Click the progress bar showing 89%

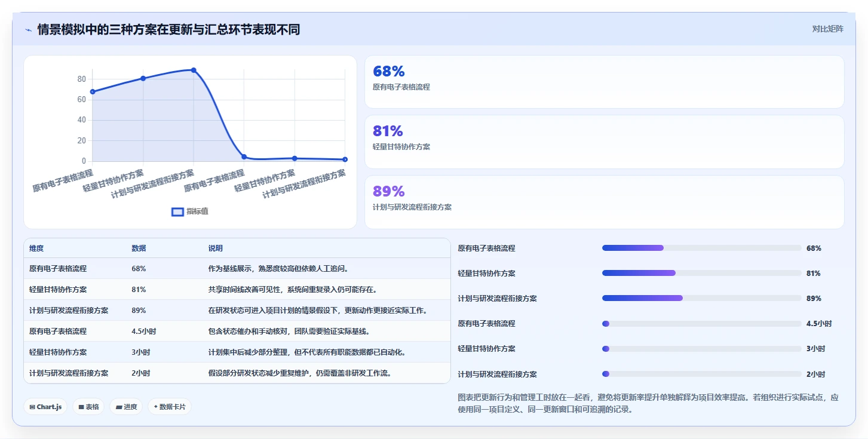tap(702, 298)
